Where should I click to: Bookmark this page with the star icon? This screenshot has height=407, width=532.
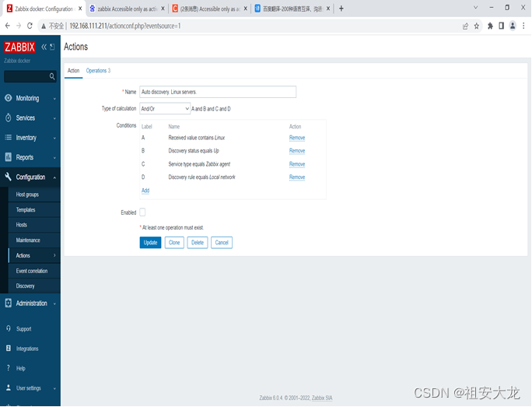[x=477, y=26]
